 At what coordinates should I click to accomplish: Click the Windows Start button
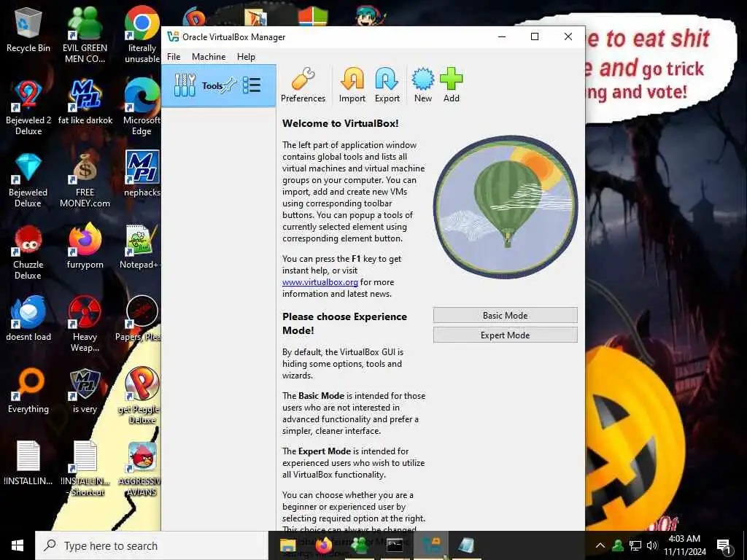click(x=18, y=545)
